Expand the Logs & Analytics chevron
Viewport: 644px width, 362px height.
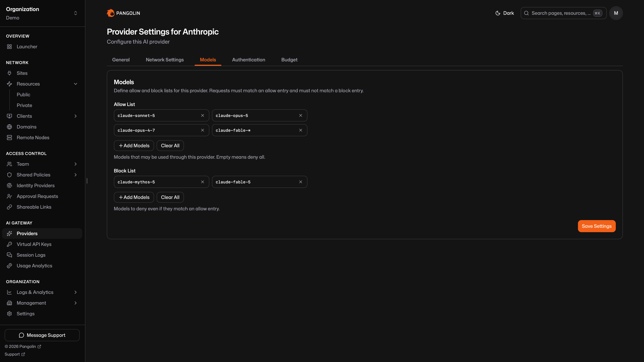[75, 292]
